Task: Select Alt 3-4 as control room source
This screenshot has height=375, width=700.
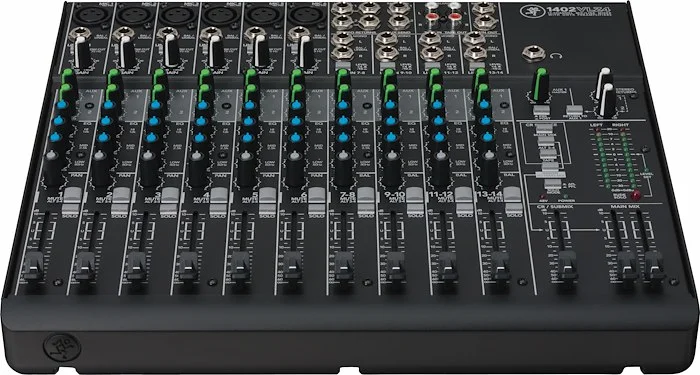Action: coord(546,143)
